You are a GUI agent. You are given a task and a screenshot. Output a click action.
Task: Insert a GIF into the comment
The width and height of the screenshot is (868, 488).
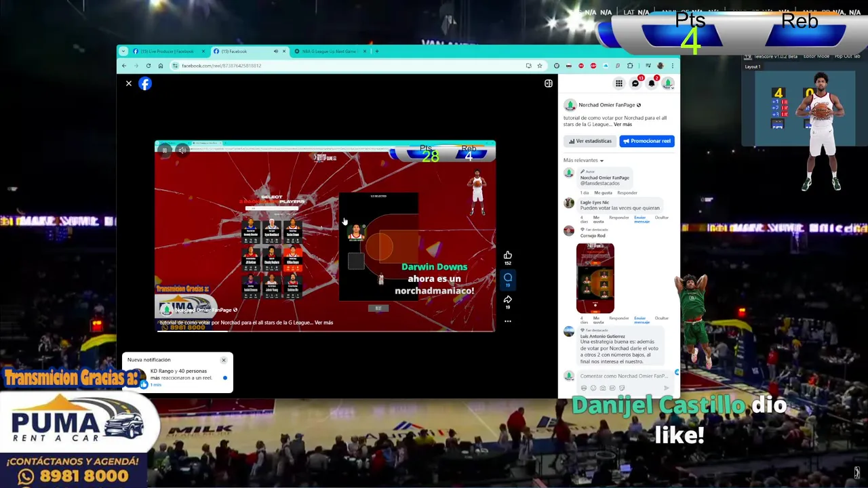(612, 388)
